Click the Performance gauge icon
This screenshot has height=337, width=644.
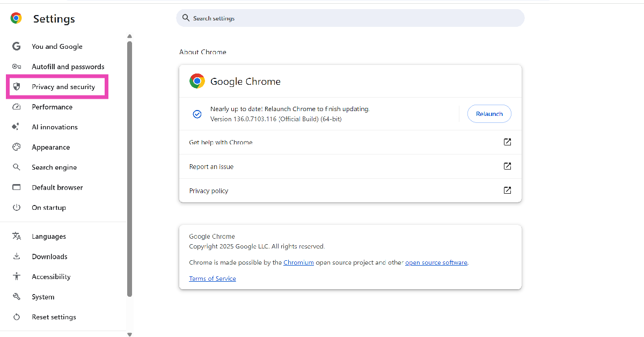(17, 107)
